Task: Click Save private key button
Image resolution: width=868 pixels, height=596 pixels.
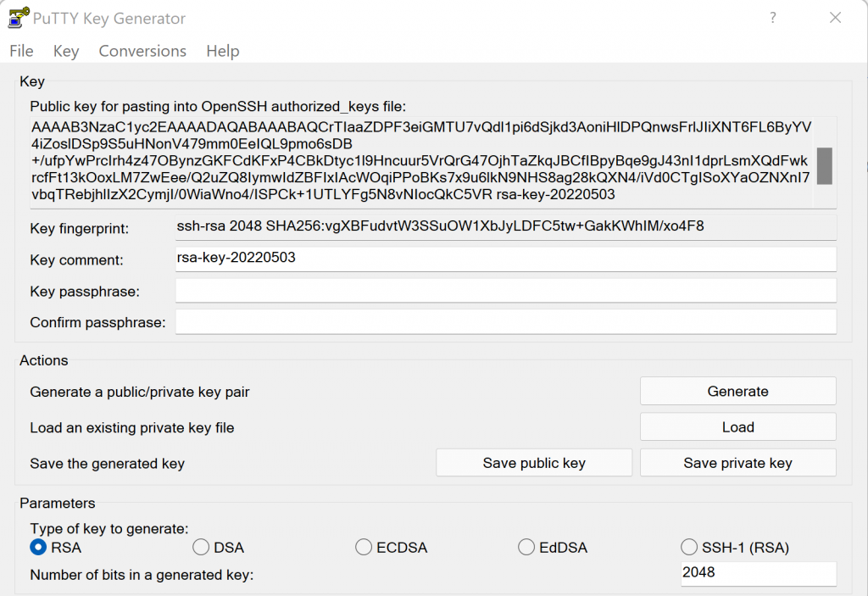Action: click(x=738, y=463)
